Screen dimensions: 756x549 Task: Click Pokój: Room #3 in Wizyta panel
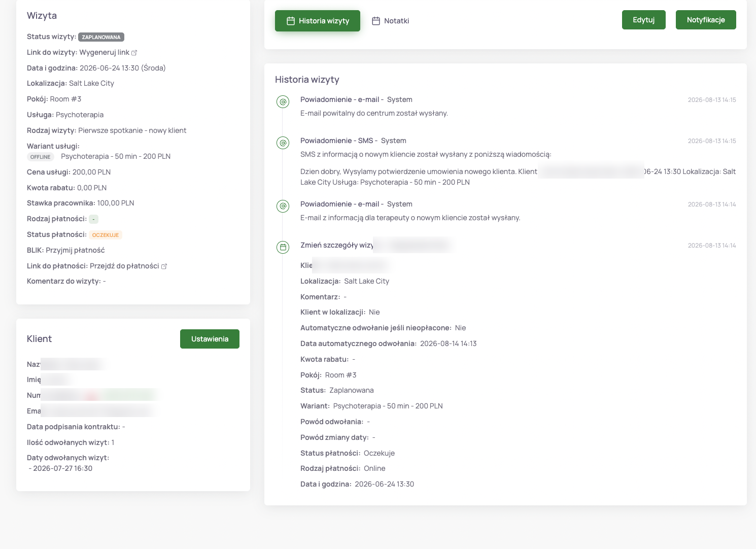click(54, 99)
